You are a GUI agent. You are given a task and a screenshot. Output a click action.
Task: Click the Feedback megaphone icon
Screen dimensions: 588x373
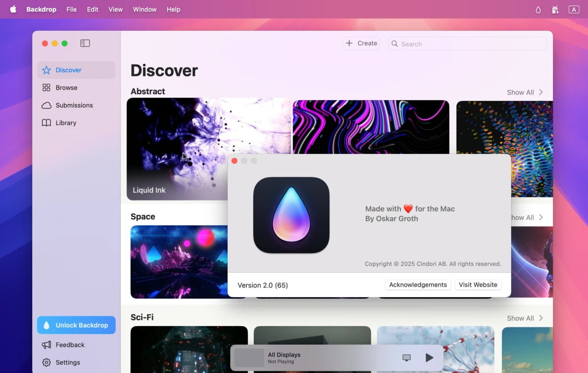click(45, 345)
